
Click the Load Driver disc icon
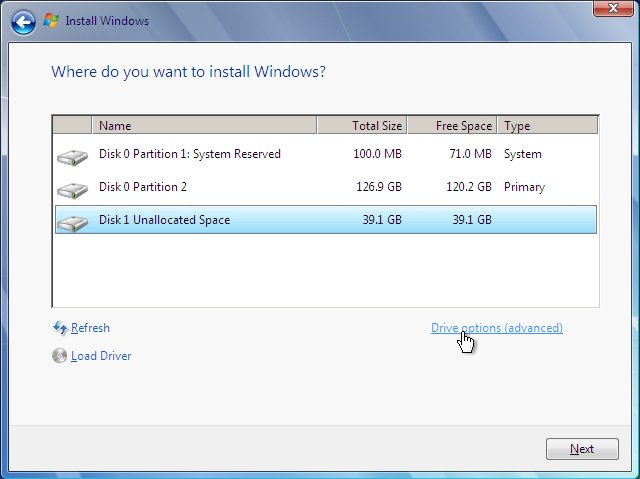[59, 356]
